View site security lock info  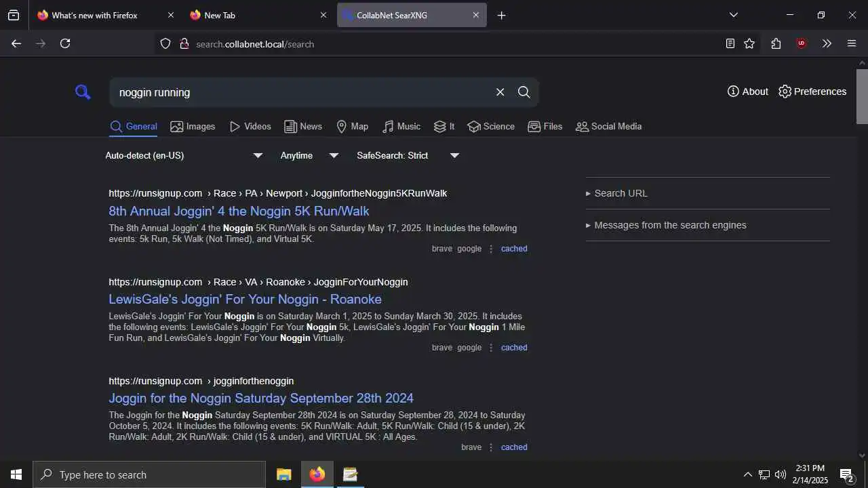184,44
